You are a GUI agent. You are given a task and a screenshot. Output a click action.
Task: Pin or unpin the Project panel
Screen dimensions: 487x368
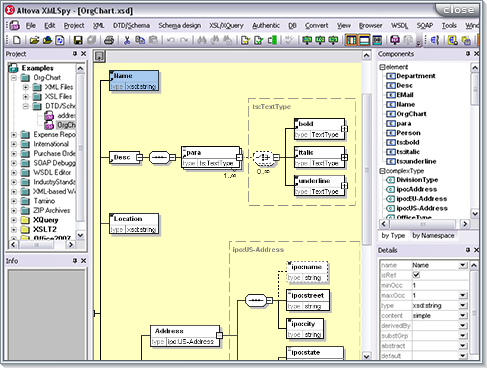point(75,53)
